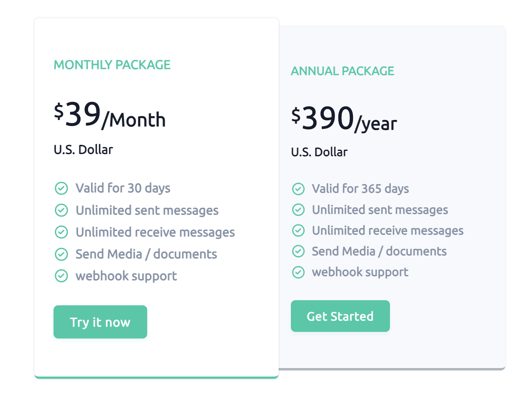
Task: Click checkmark beside annual webhook support
Action: pos(298,272)
